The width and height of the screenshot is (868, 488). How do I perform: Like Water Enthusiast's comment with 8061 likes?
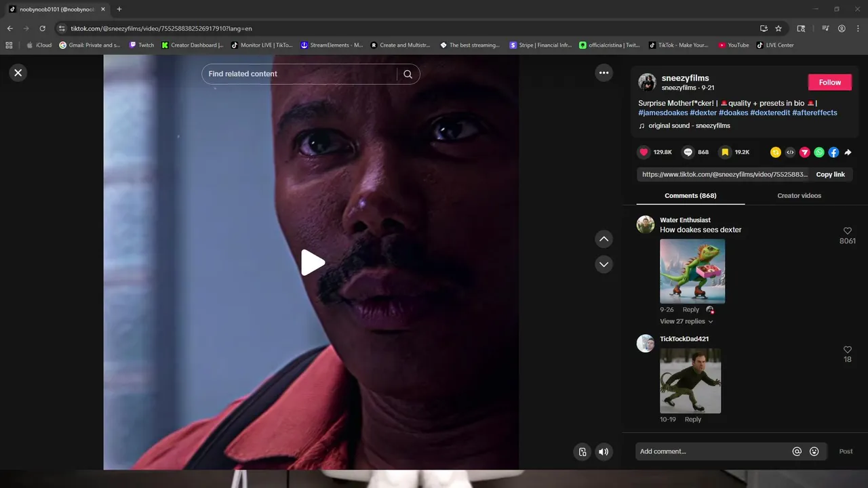847,231
